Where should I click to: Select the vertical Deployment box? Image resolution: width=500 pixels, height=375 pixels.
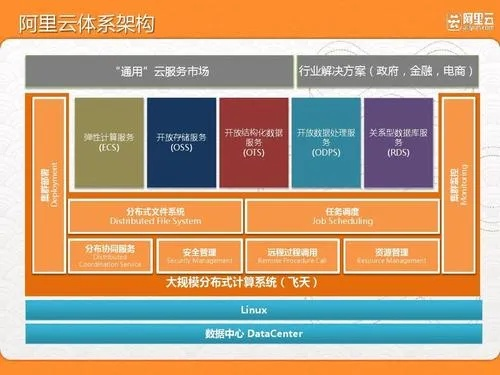tap(49, 185)
